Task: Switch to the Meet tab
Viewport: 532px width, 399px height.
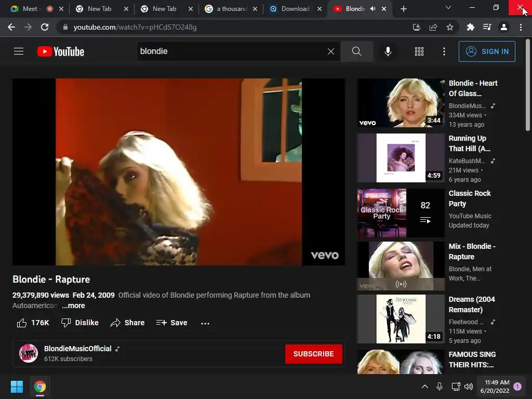Action: (x=30, y=9)
